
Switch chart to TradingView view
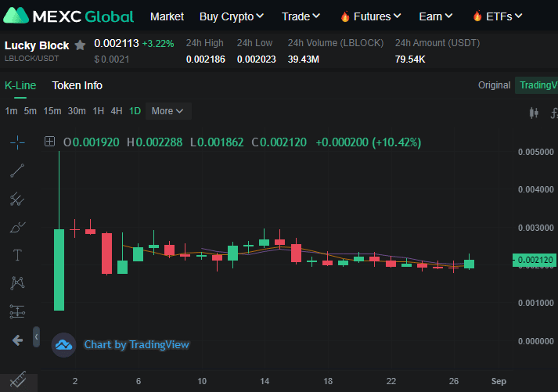pyautogui.click(x=538, y=85)
